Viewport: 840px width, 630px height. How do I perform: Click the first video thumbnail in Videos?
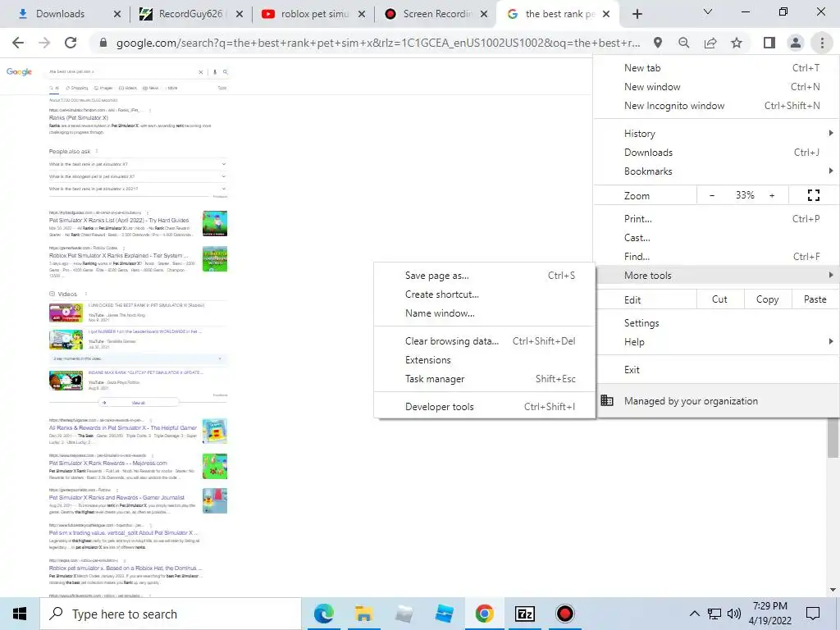pyautogui.click(x=66, y=313)
